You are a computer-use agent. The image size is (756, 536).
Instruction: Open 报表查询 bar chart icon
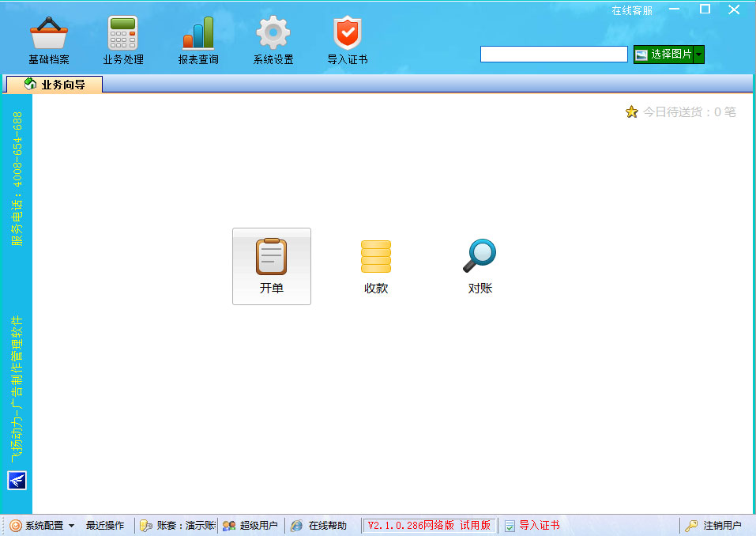(x=198, y=35)
